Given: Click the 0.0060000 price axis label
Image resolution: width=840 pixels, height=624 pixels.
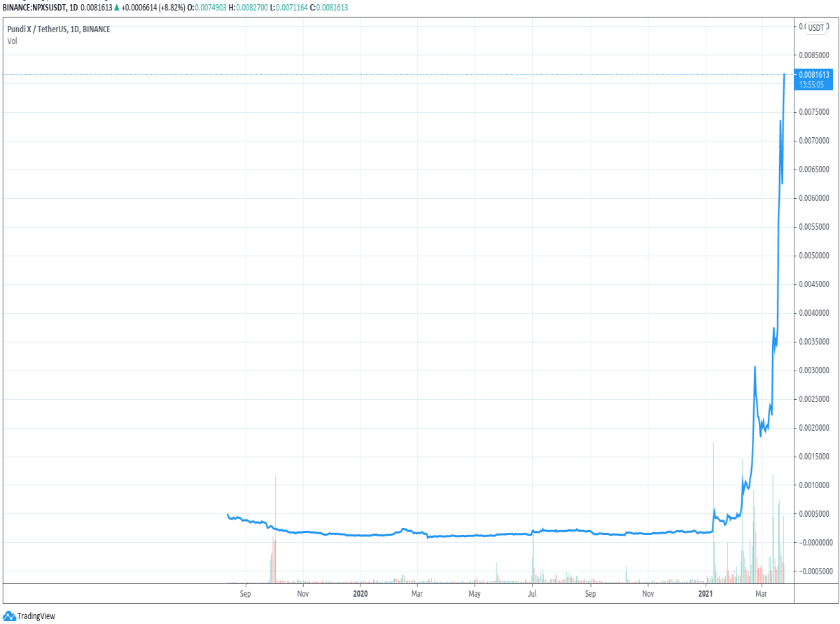Looking at the screenshot, I should click(814, 198).
